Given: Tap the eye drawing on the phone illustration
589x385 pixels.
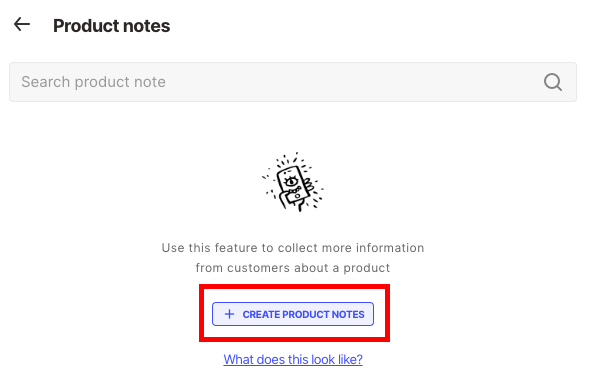Looking at the screenshot, I should point(291,182).
